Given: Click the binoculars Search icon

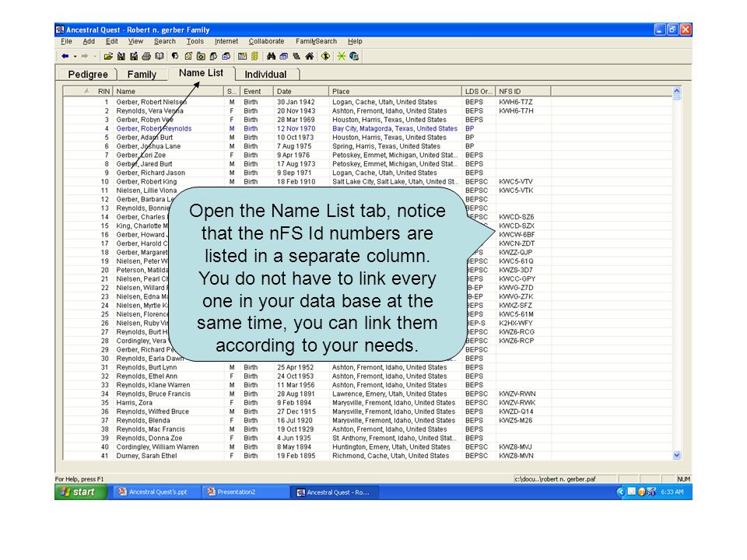Looking at the screenshot, I should click(x=271, y=56).
